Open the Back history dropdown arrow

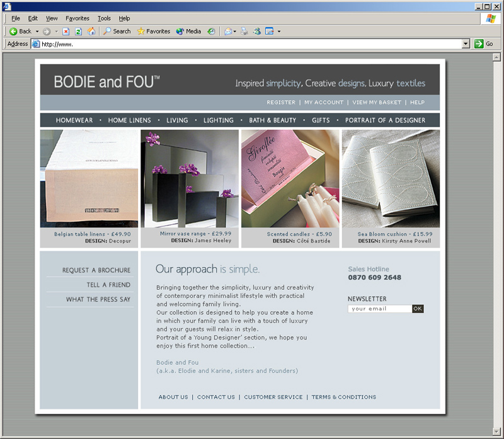pyautogui.click(x=37, y=31)
